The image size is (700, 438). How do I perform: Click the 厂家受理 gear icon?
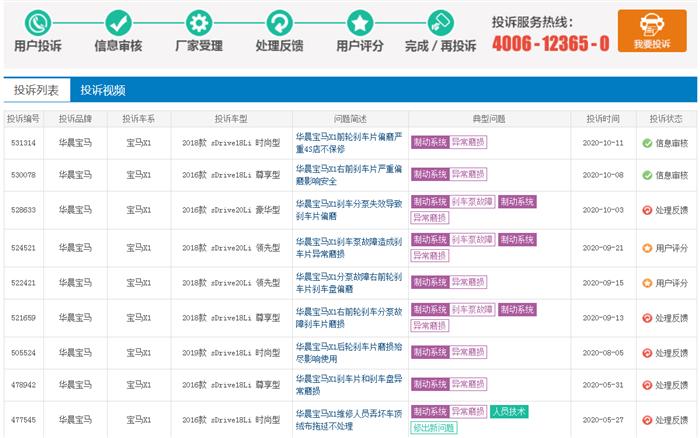pyautogui.click(x=199, y=23)
